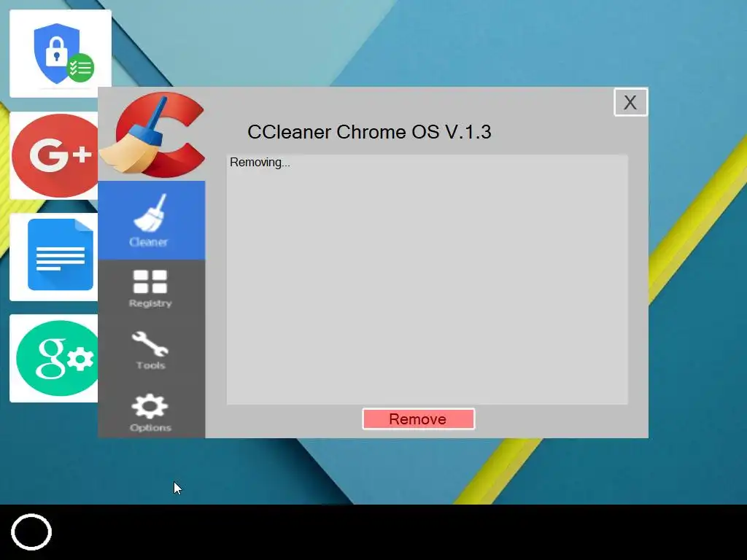This screenshot has width=747, height=560.
Task: Close the CCleaner window with X
Action: click(630, 102)
